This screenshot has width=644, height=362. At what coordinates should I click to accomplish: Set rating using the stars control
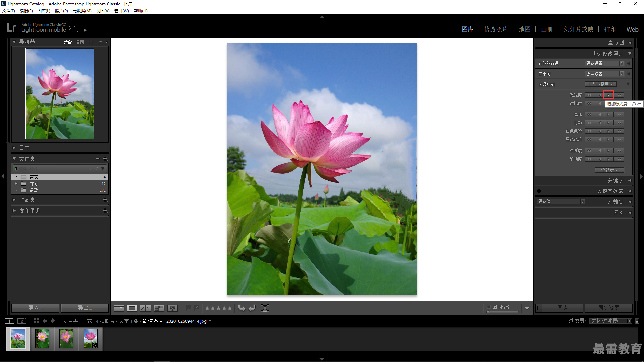(x=218, y=308)
